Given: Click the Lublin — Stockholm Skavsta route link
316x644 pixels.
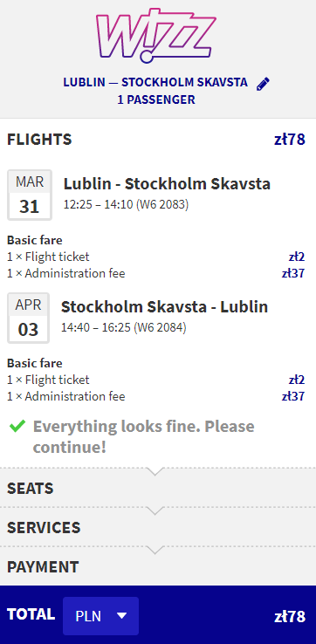Looking at the screenshot, I should tap(155, 82).
